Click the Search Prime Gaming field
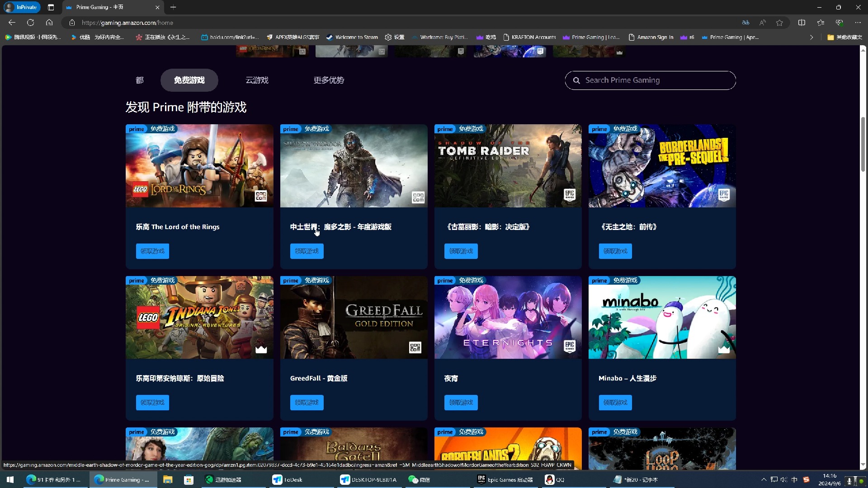The image size is (868, 488). point(650,80)
